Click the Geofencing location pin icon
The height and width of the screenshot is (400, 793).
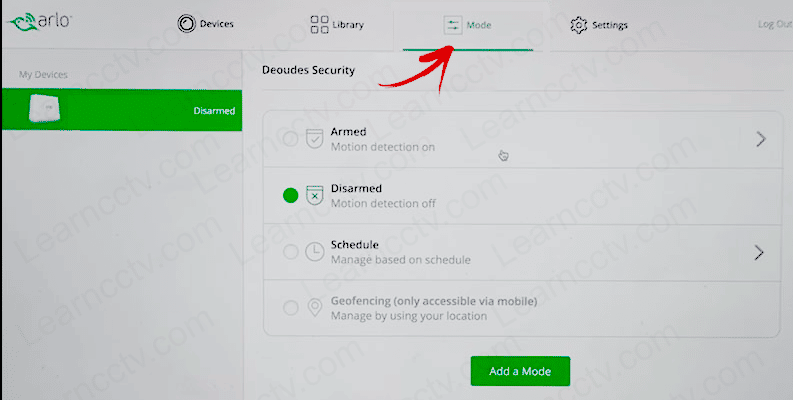click(x=314, y=308)
